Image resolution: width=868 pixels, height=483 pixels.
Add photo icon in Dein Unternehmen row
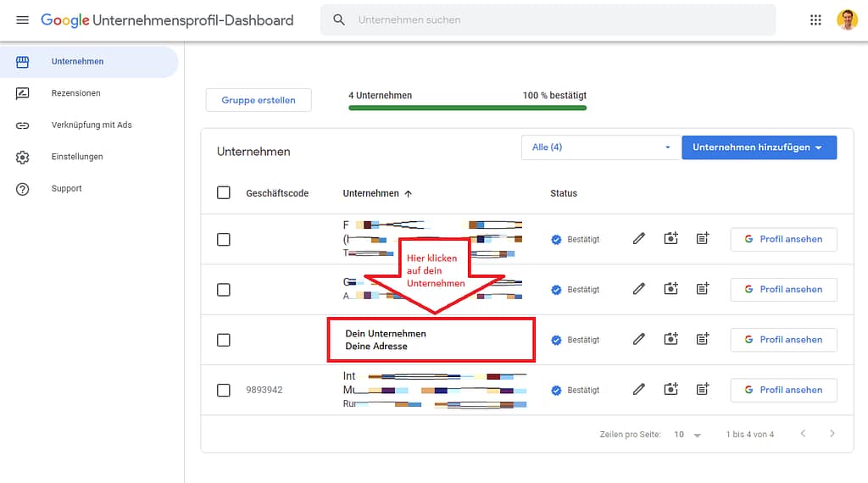tap(670, 339)
